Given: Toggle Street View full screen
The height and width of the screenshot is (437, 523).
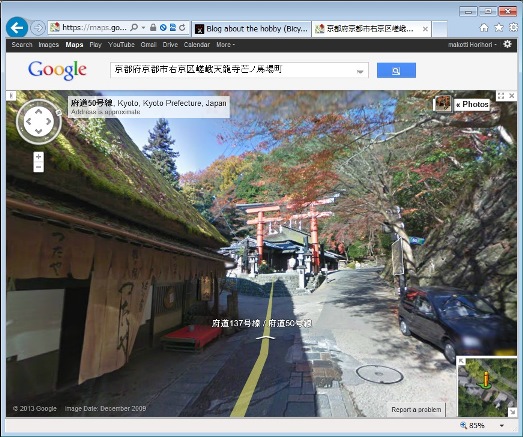Looking at the screenshot, I should [x=501, y=96].
